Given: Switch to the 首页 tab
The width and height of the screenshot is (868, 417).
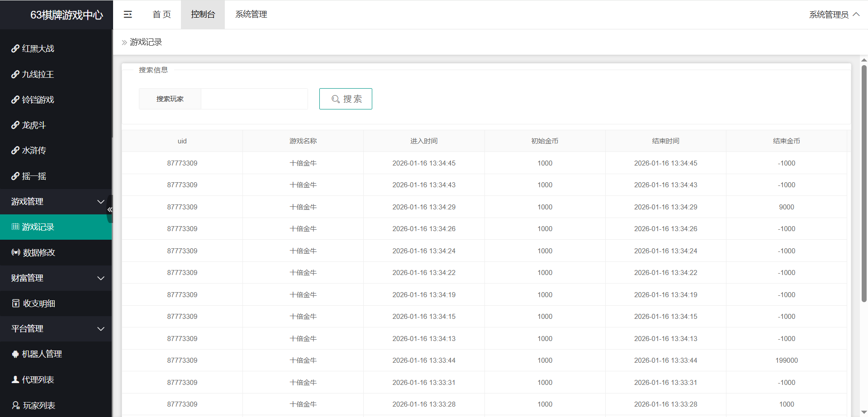Looking at the screenshot, I should [x=161, y=14].
